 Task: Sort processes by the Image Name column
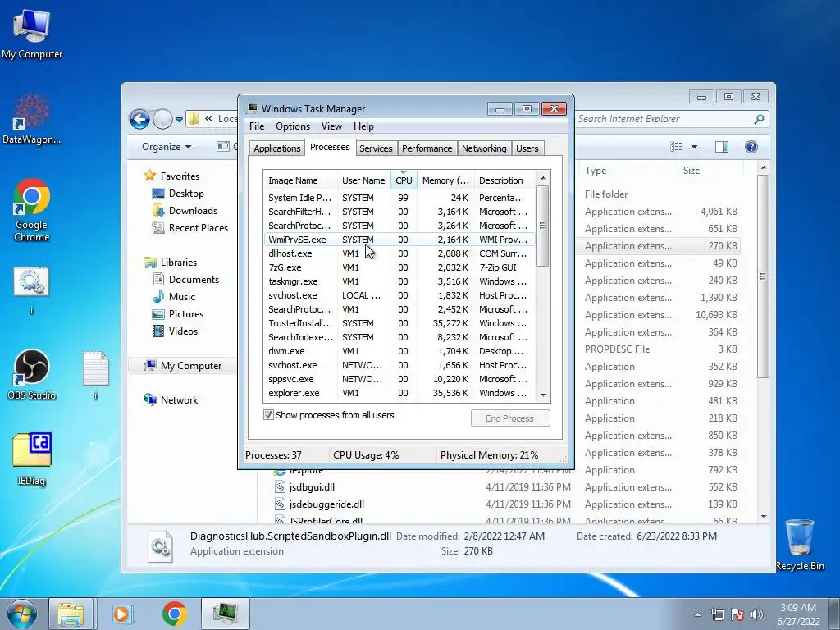click(x=300, y=180)
